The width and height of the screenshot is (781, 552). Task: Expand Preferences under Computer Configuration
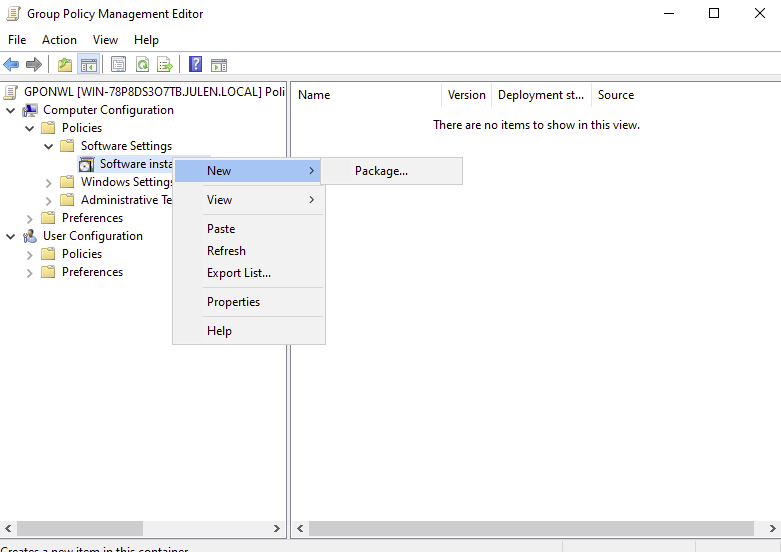[30, 218]
